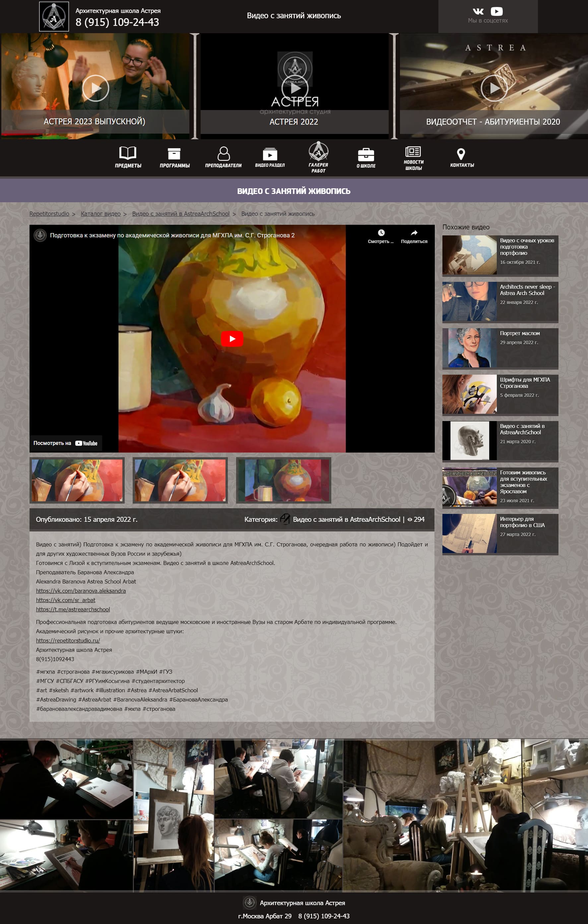The image size is (588, 924).
Task: Open t.me/astrearchschool Telegram link
Action: coord(73,609)
